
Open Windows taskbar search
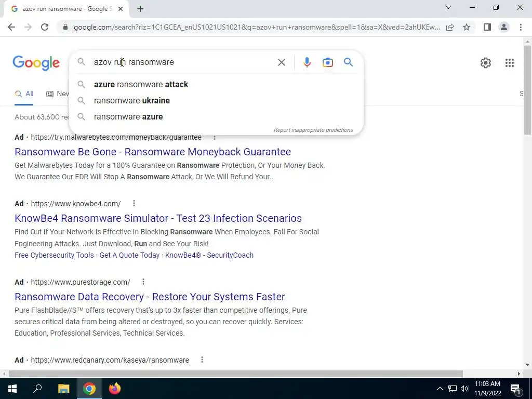coord(37,389)
